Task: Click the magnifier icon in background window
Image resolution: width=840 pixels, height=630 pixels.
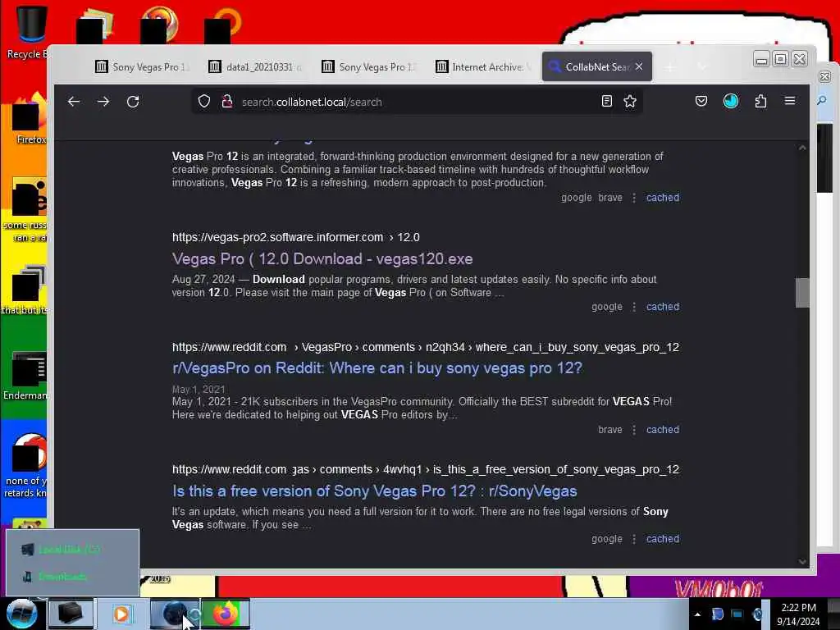Action: point(822,100)
